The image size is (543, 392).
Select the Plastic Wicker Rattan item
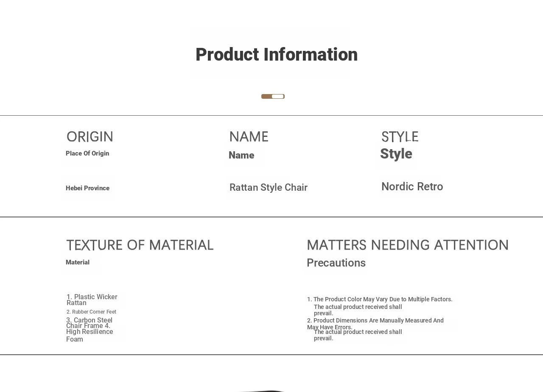92,300
